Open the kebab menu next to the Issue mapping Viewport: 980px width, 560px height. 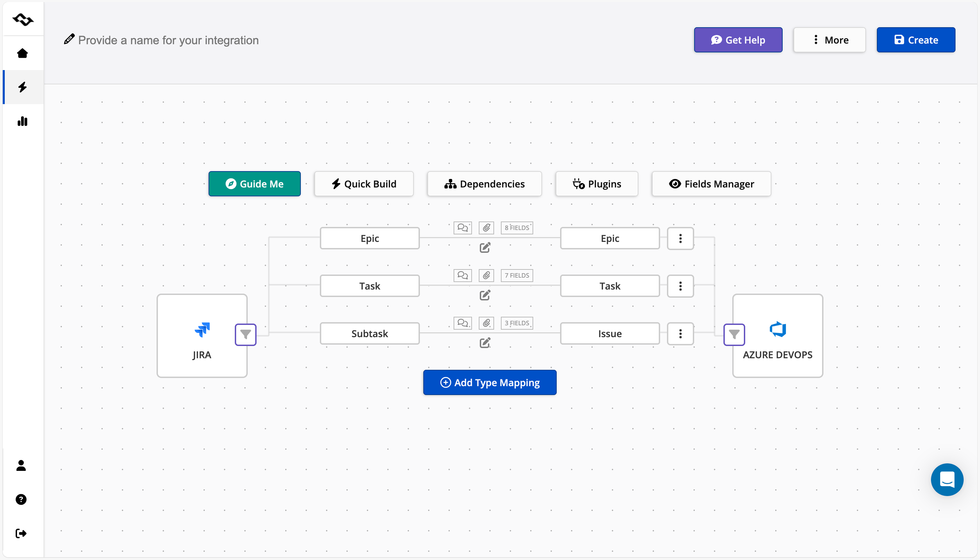point(680,333)
